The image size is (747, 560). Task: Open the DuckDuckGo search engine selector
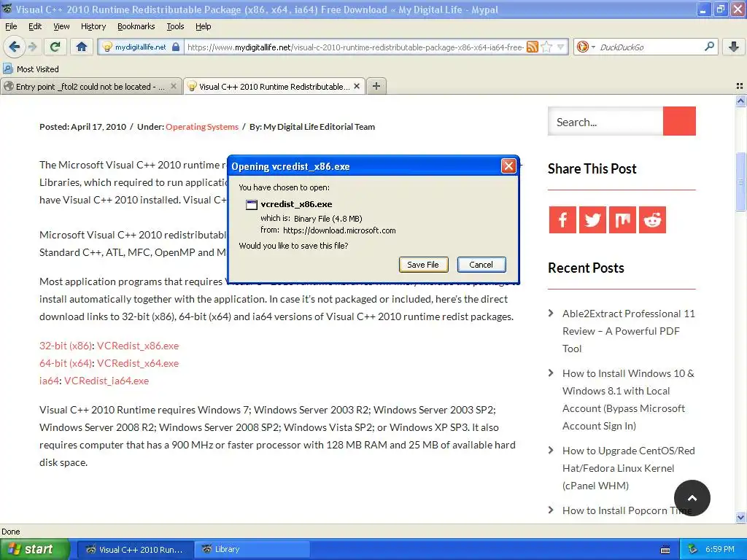pos(586,47)
